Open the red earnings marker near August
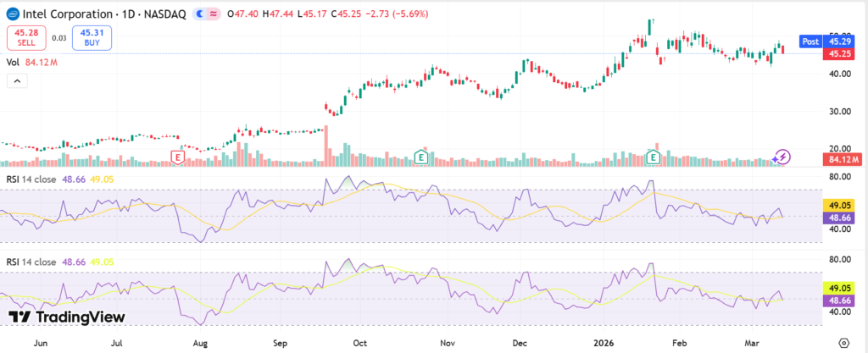 pyautogui.click(x=178, y=157)
